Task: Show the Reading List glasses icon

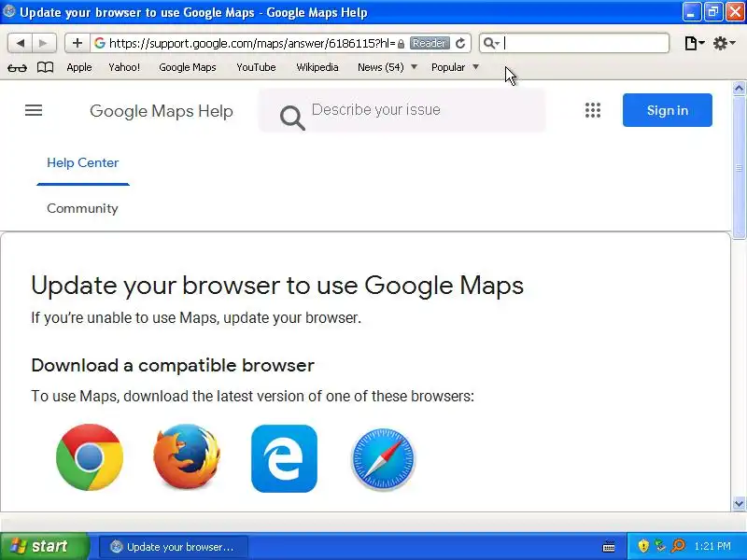Action: 17,67
